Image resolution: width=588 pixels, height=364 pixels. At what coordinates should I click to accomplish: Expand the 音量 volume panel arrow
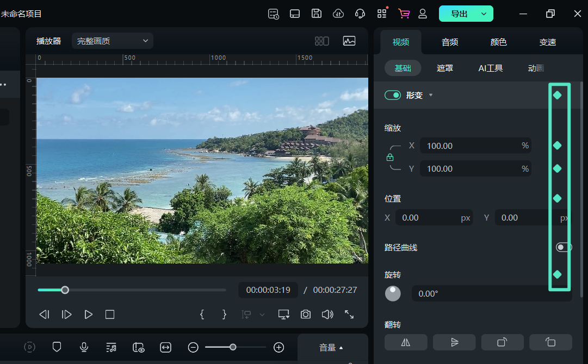click(x=341, y=348)
